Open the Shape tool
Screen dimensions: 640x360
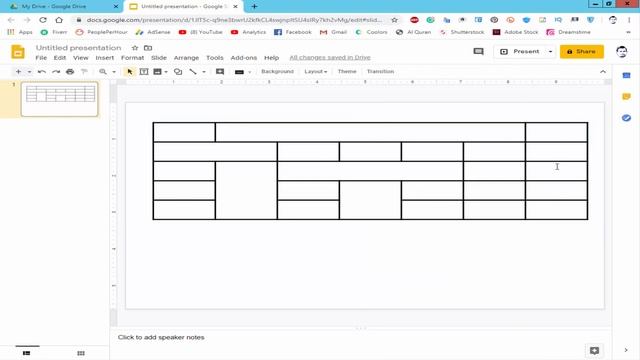click(x=178, y=71)
